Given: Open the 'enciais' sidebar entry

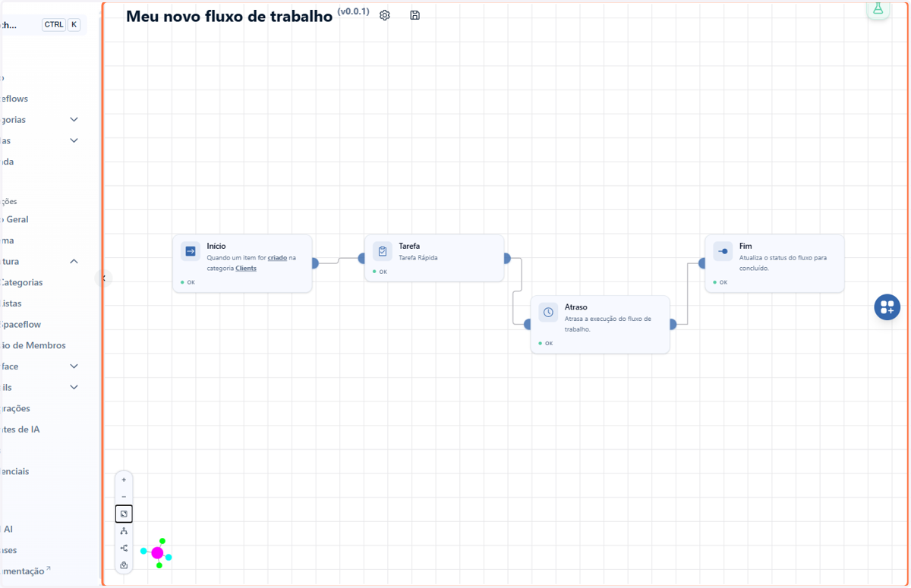Looking at the screenshot, I should (x=15, y=471).
